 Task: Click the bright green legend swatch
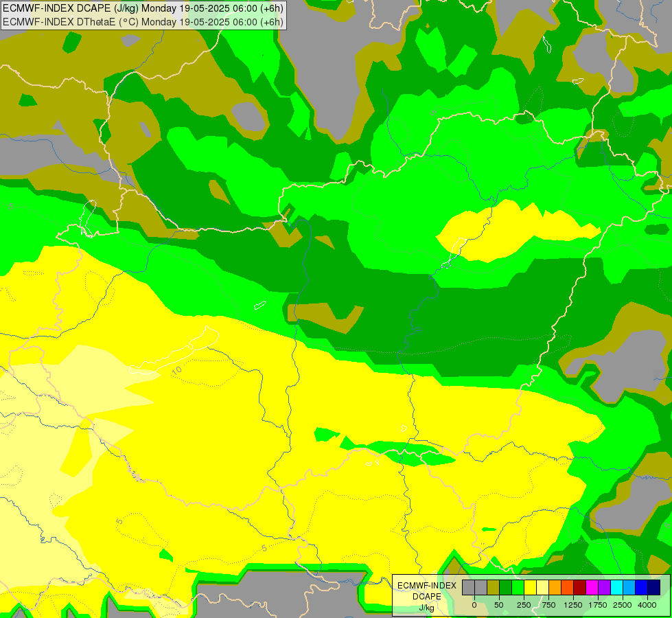(518, 588)
